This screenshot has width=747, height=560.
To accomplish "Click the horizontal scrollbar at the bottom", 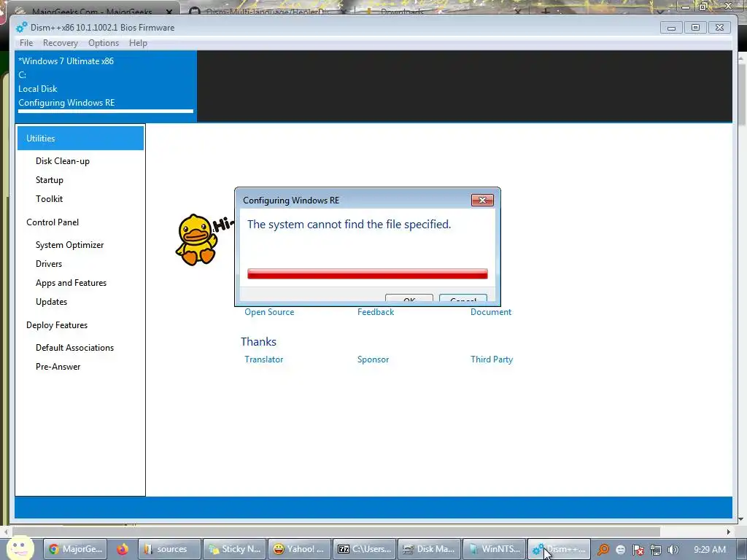I will click(336, 532).
